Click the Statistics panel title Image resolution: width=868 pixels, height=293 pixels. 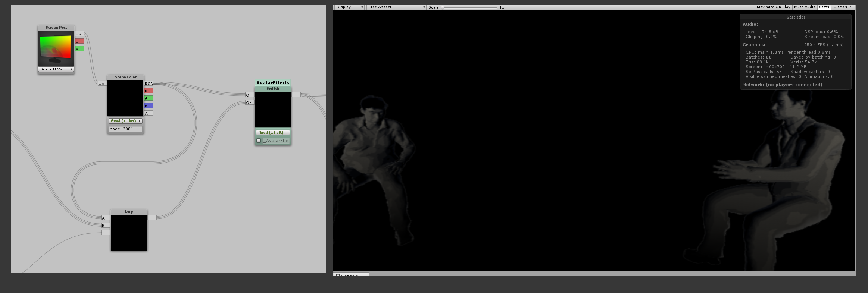coord(796,17)
